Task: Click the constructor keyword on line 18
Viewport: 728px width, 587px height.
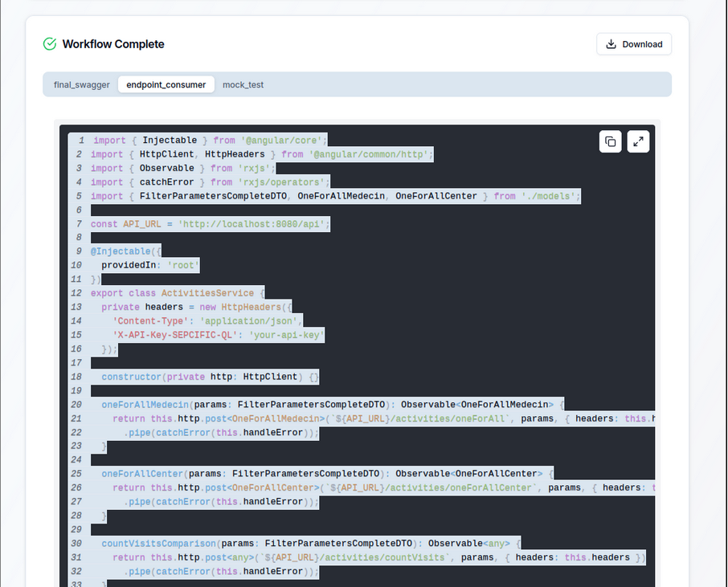Action: click(132, 377)
